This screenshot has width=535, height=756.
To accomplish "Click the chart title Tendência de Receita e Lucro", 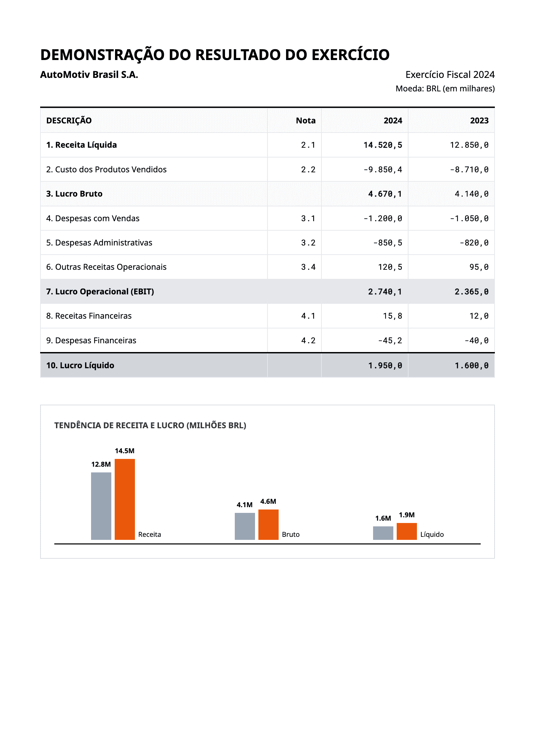I will click(x=150, y=426).
